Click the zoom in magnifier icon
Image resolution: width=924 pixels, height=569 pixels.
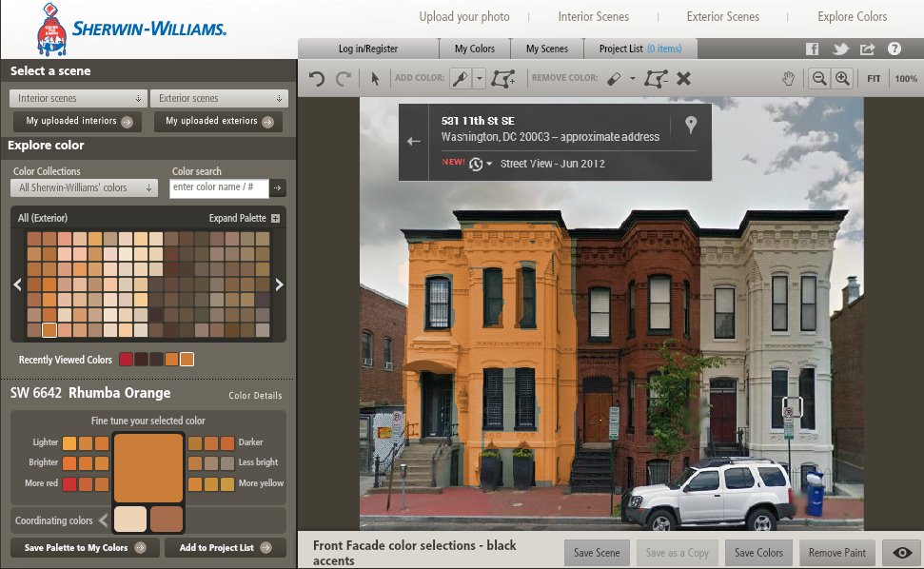tap(841, 78)
